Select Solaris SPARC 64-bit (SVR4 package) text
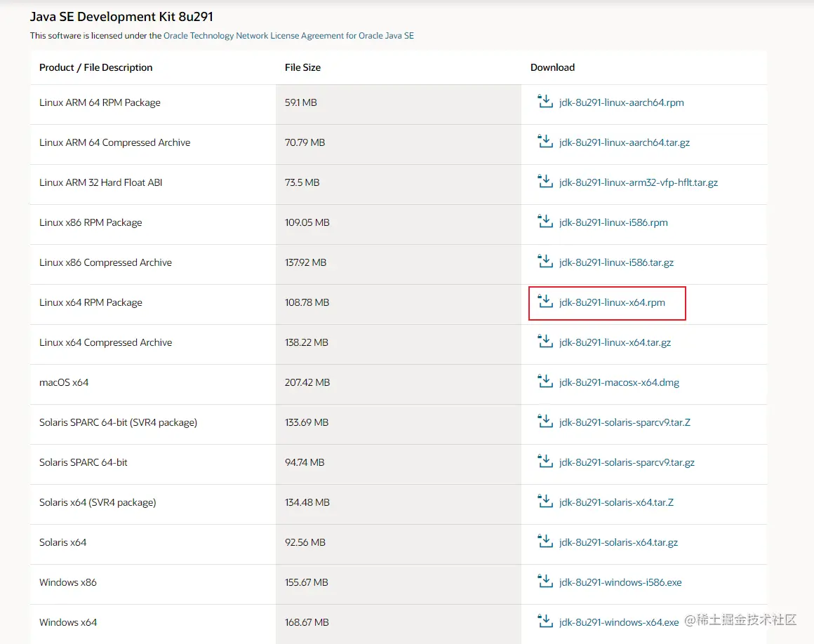 tap(119, 422)
